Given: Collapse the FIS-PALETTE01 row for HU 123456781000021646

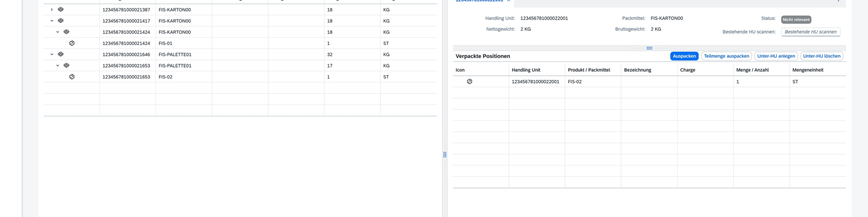Looking at the screenshot, I should point(52,54).
